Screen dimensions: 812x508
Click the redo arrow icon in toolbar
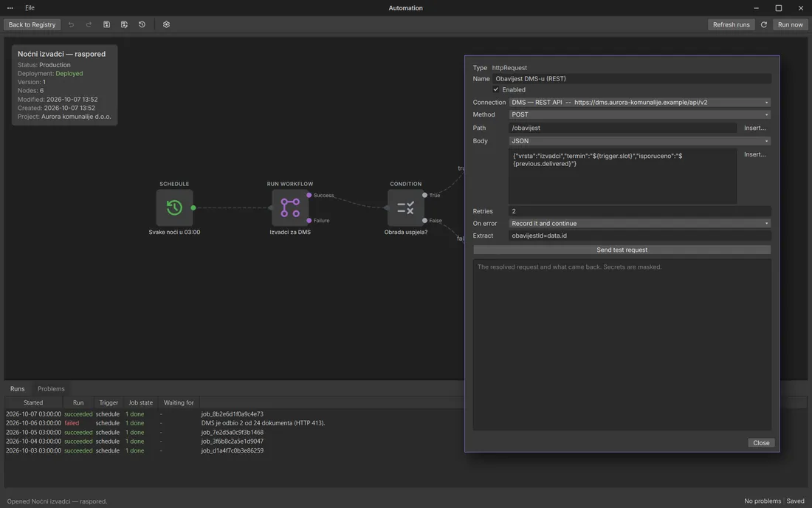(89, 24)
